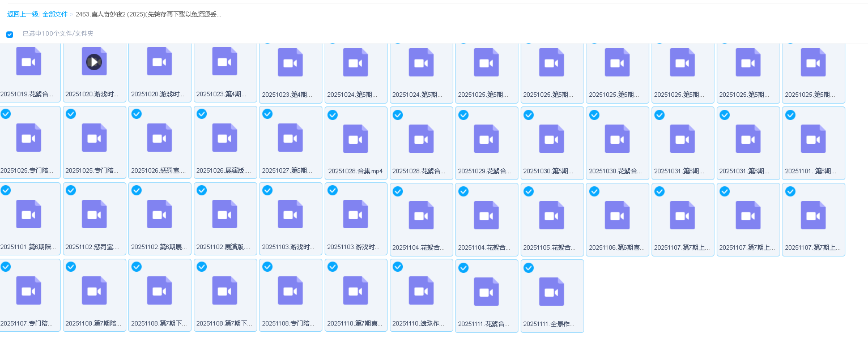Click 返回上一级 to go back
This screenshot has width=868, height=355.
click(22, 14)
